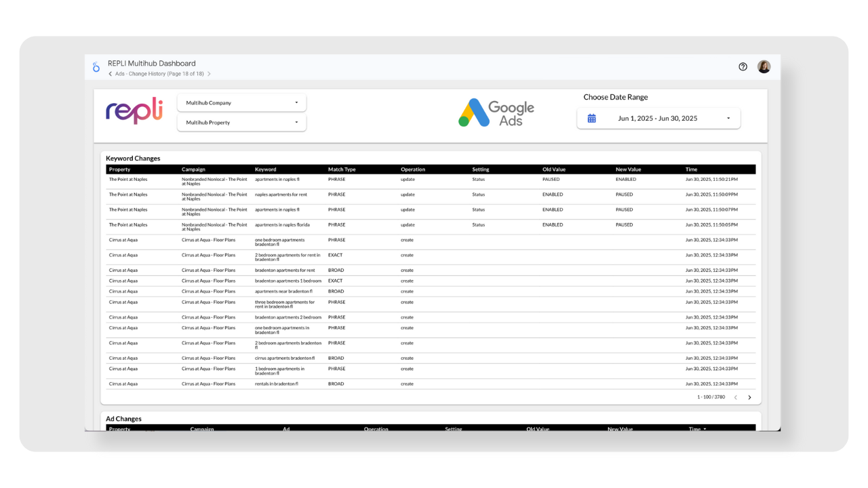Select keyword 'apartments near bradenton fl'
The image size is (868, 488).
point(283,291)
